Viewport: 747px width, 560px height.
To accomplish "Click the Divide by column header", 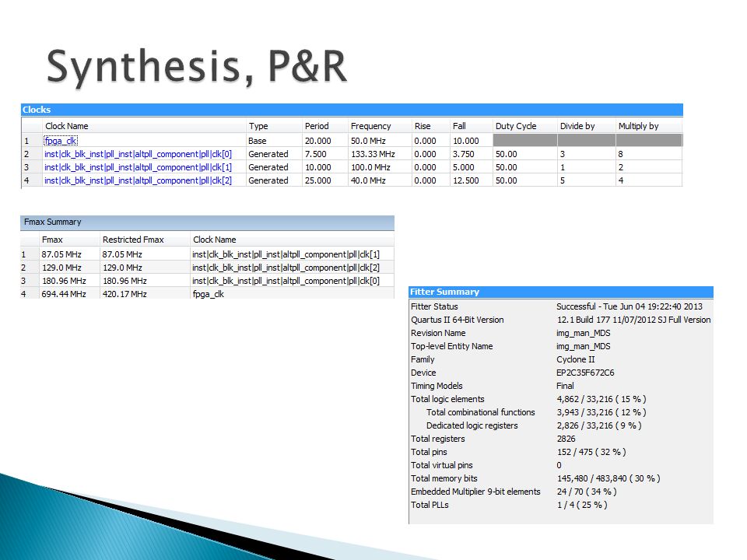I will 577,126.
